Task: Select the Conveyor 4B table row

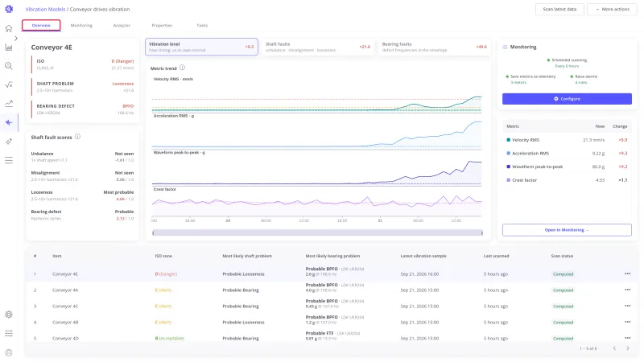Action: click(x=331, y=323)
